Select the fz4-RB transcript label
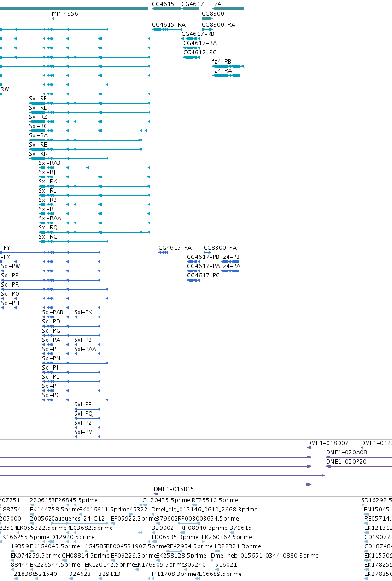The width and height of the screenshot is (392, 581). tap(222, 62)
